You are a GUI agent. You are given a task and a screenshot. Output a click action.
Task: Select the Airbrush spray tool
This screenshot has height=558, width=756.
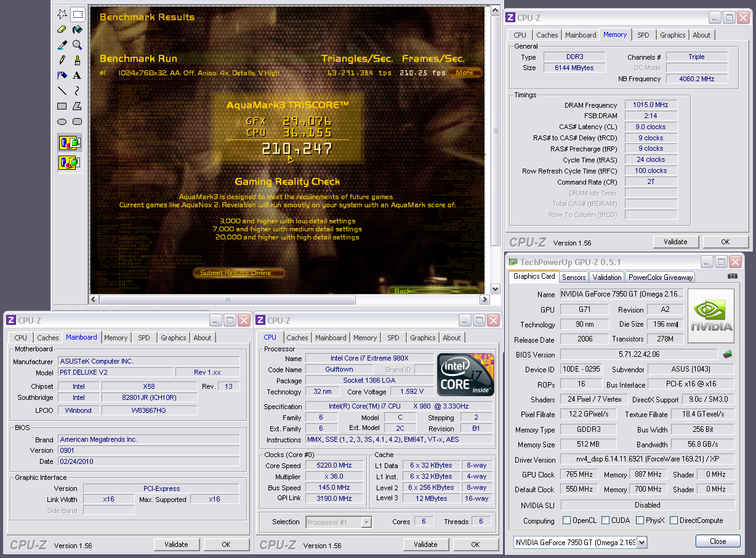(x=62, y=76)
